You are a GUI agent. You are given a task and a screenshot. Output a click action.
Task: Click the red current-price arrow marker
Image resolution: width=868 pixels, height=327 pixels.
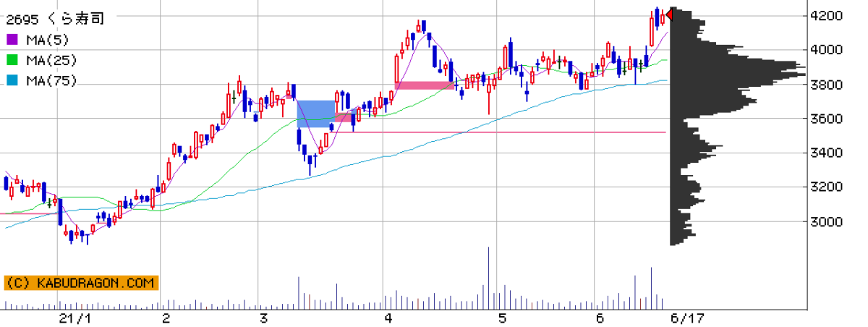pyautogui.click(x=669, y=15)
